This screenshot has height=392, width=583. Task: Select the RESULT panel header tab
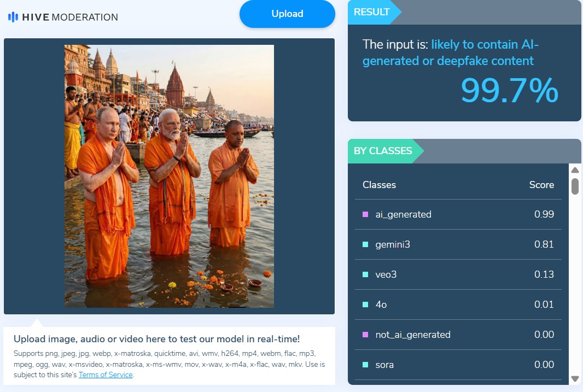coord(372,12)
